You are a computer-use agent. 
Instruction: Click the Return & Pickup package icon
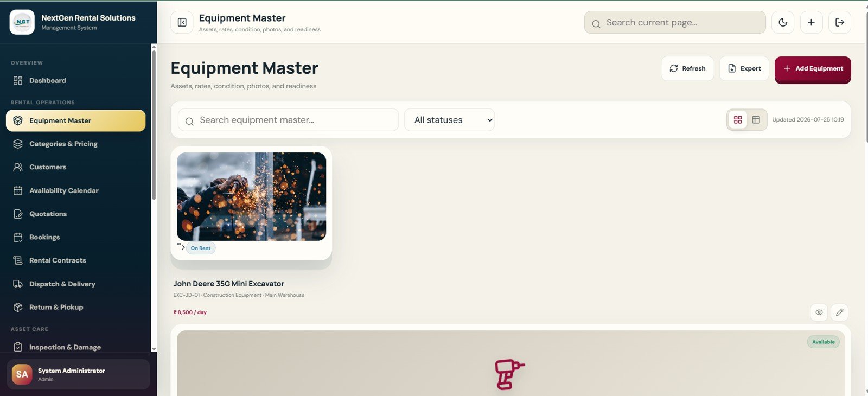18,307
